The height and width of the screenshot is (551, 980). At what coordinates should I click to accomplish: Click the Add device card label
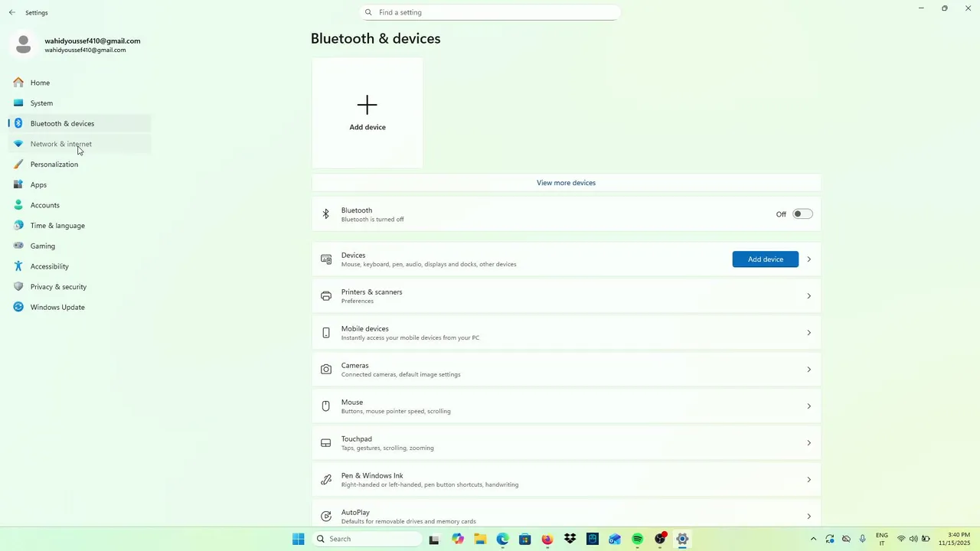click(x=367, y=127)
